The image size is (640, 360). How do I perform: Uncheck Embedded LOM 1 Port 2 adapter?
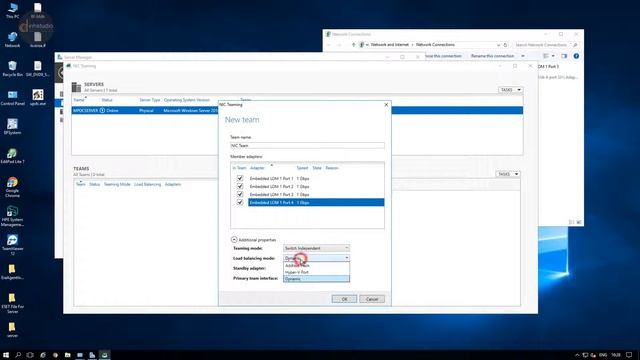click(240, 186)
